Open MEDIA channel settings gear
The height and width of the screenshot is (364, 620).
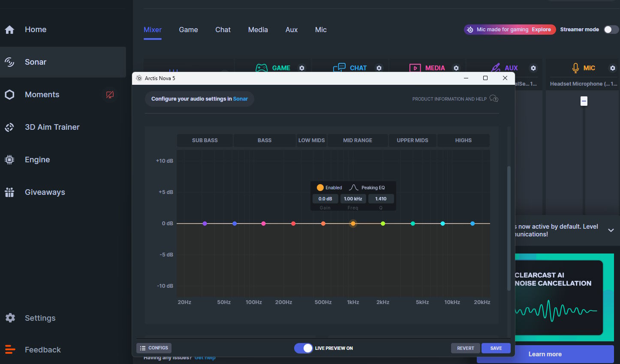(x=456, y=68)
